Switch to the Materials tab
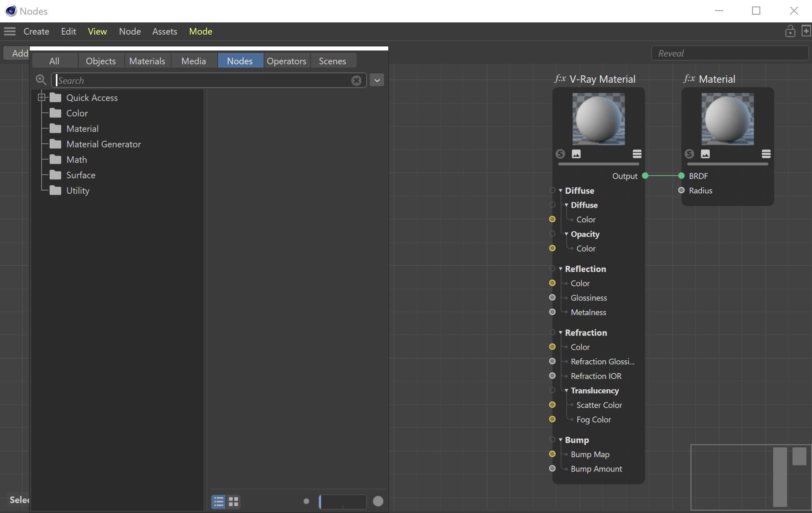The height and width of the screenshot is (513, 812). pos(147,61)
